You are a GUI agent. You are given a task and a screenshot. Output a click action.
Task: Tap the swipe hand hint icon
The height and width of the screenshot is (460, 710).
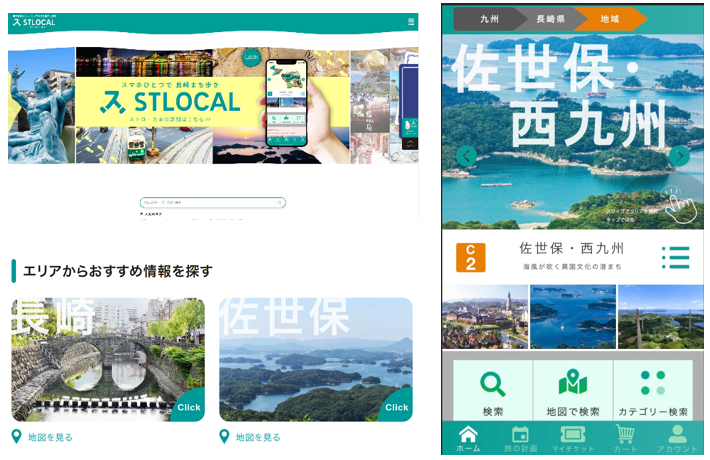click(678, 205)
